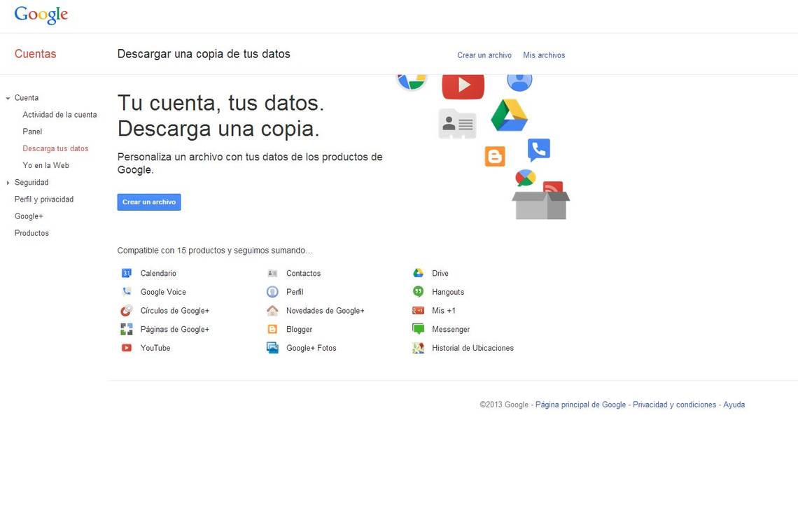Click the Google Voice text label
Image resolution: width=798 pixels, height=532 pixels.
[x=163, y=292]
